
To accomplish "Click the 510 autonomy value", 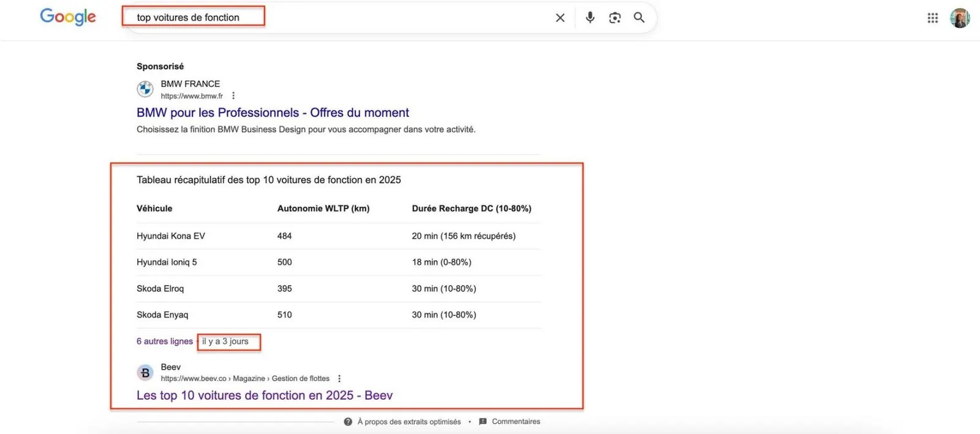I will point(285,315).
